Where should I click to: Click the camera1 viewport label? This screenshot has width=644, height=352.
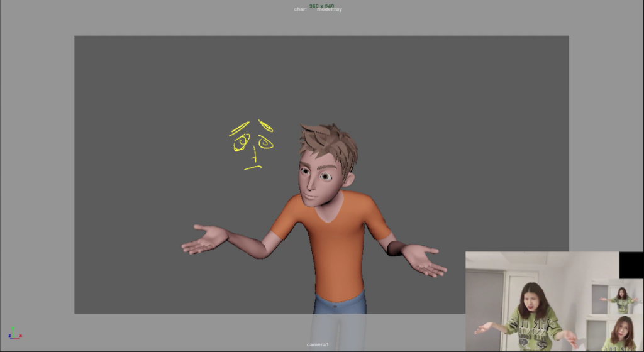318,344
